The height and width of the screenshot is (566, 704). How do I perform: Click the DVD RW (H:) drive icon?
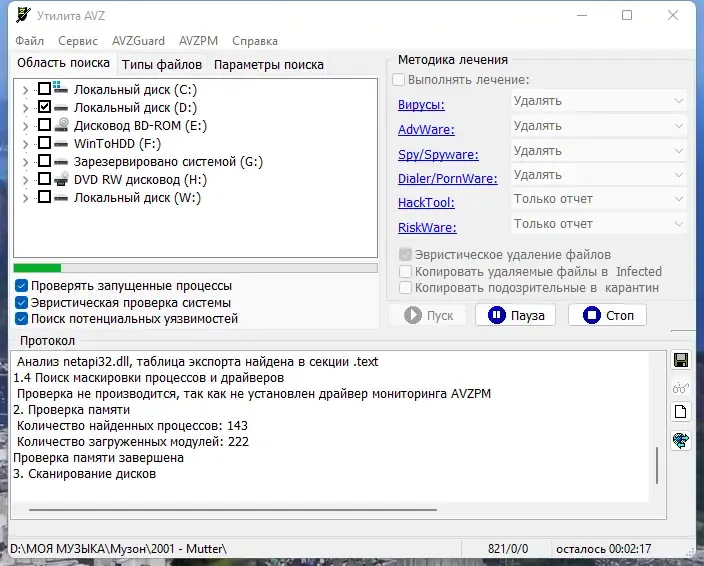pos(61,179)
